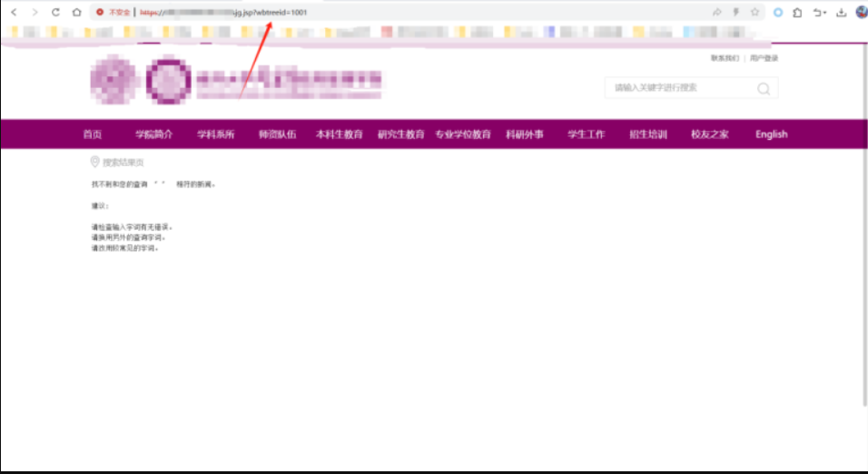This screenshot has height=474, width=868.
Task: Open the 科研外事 menu item
Action: [524, 134]
